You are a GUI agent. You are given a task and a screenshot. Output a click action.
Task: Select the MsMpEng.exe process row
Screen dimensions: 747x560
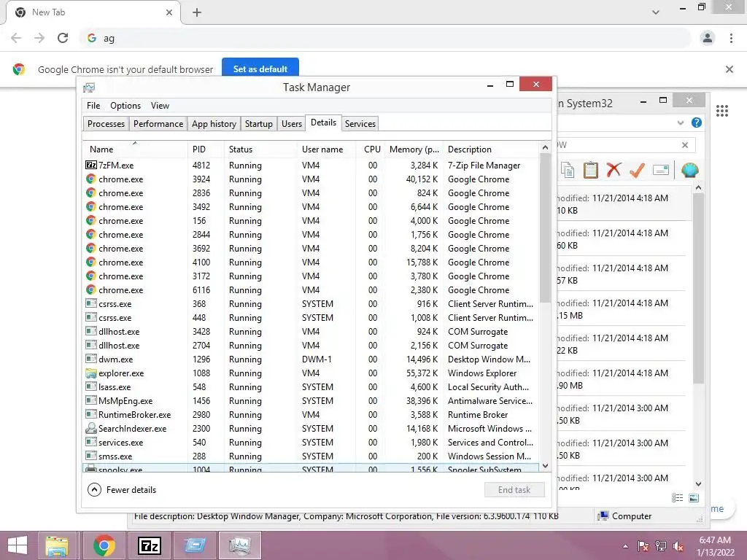tap(311, 401)
